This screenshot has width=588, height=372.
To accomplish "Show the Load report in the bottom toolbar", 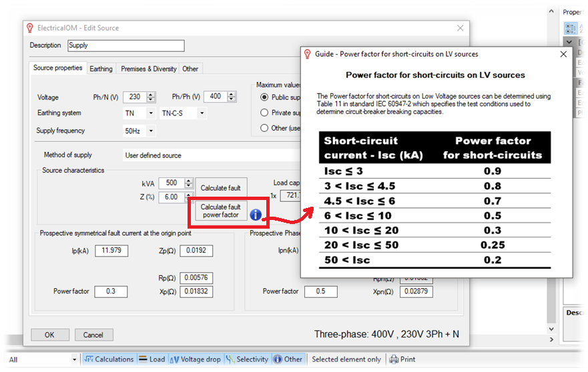I will [152, 359].
